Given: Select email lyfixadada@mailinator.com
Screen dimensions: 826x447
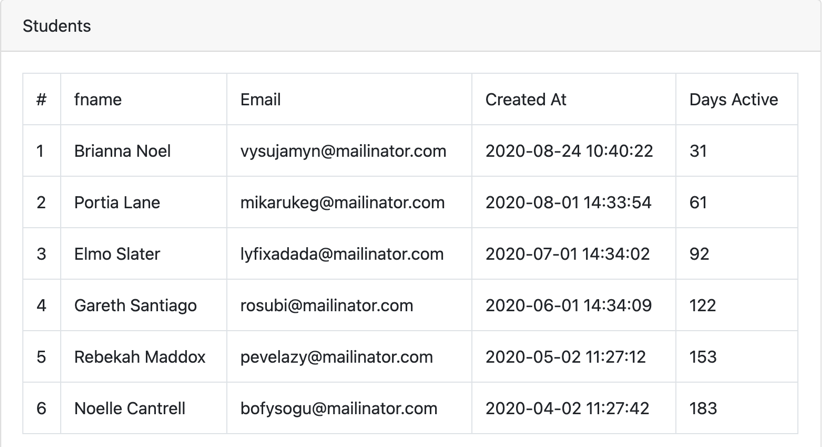Looking at the screenshot, I should [342, 254].
